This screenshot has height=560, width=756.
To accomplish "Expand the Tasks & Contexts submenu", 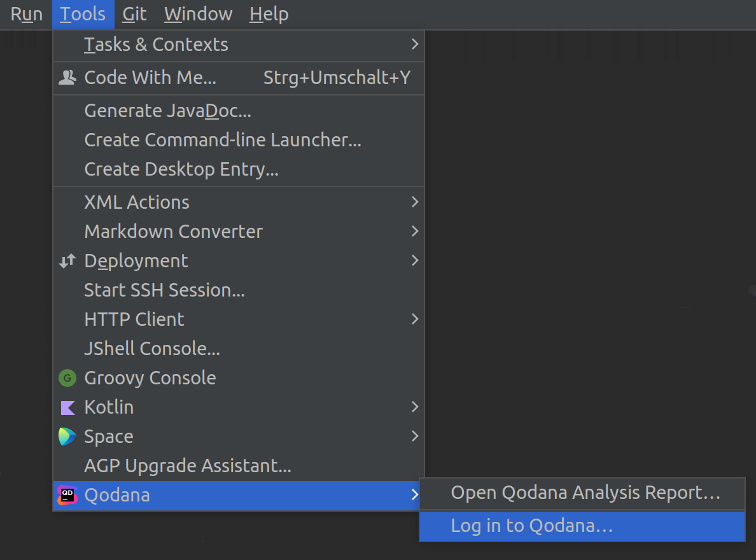I will pyautogui.click(x=416, y=45).
